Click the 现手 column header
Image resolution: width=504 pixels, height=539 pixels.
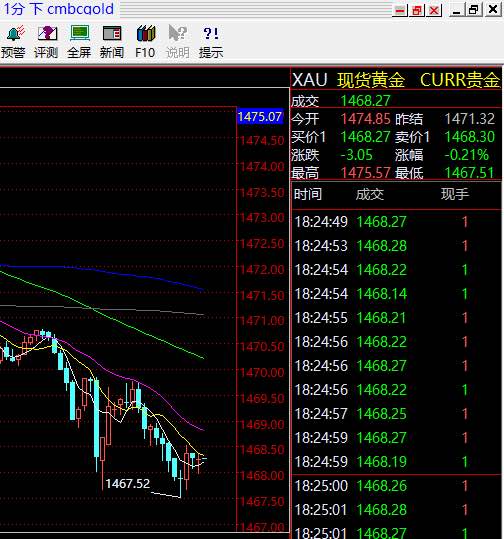tap(455, 194)
